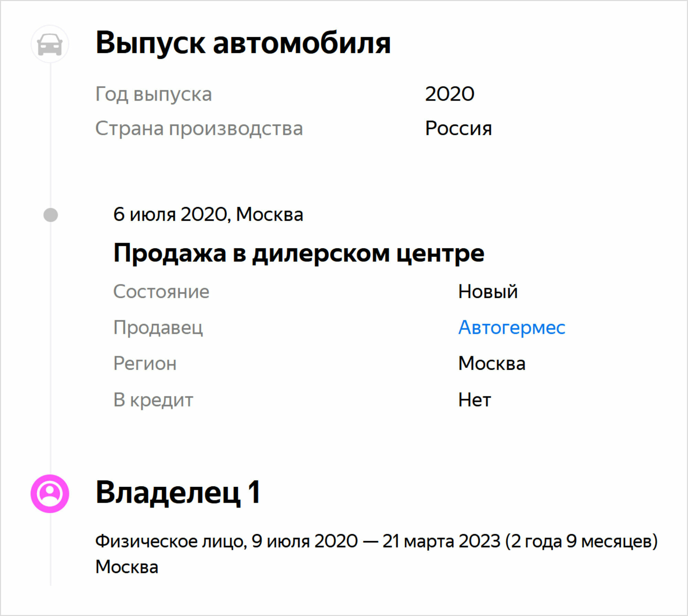Select the gray timeline dot for 6 июля 2020
This screenshot has width=688, height=616.
tap(51, 215)
